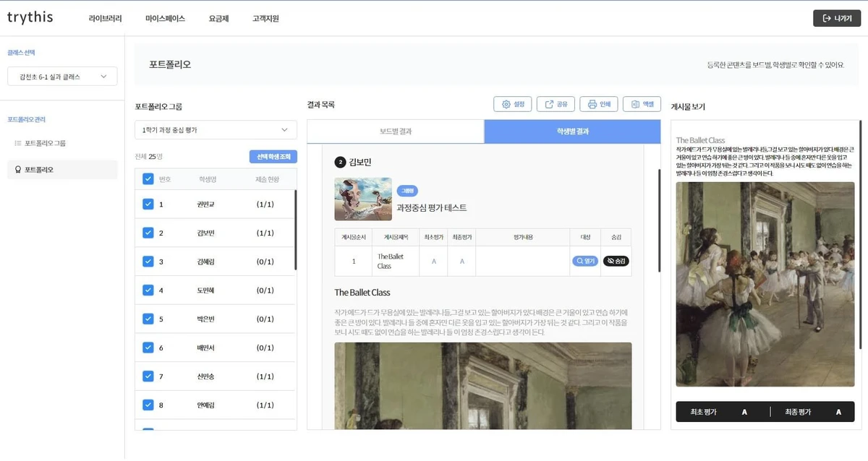Toggle the select-all checkbox in the table header
Image resolution: width=868 pixels, height=461 pixels.
148,179
